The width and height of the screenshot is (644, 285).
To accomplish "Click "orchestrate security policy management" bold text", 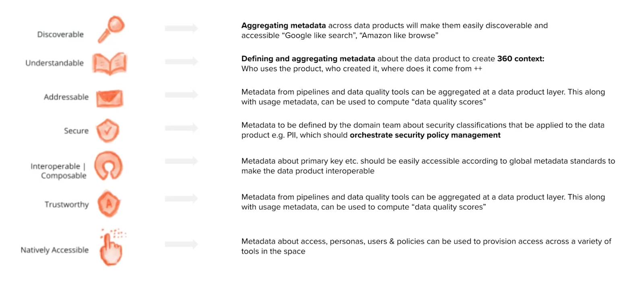I will (x=425, y=135).
